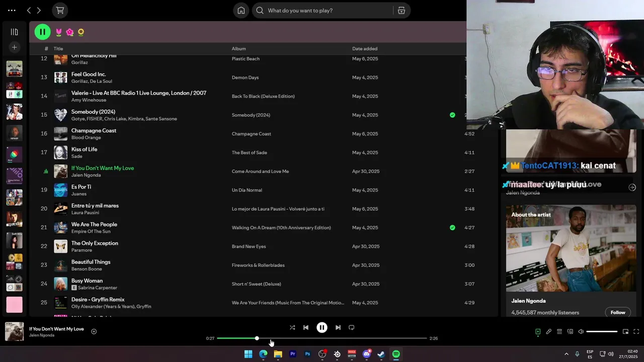Open the taskbar clock and date
The width and height of the screenshot is (644, 362).
628,354
